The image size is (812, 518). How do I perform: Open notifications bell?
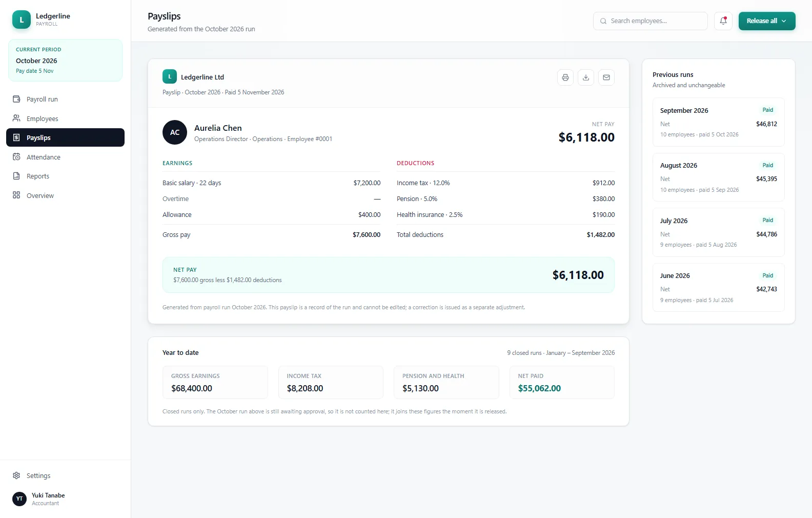(723, 21)
